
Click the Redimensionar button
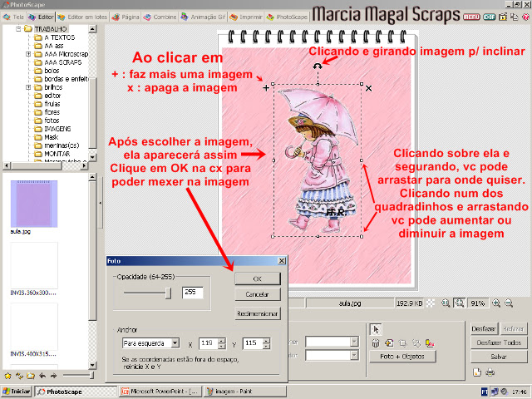click(258, 313)
